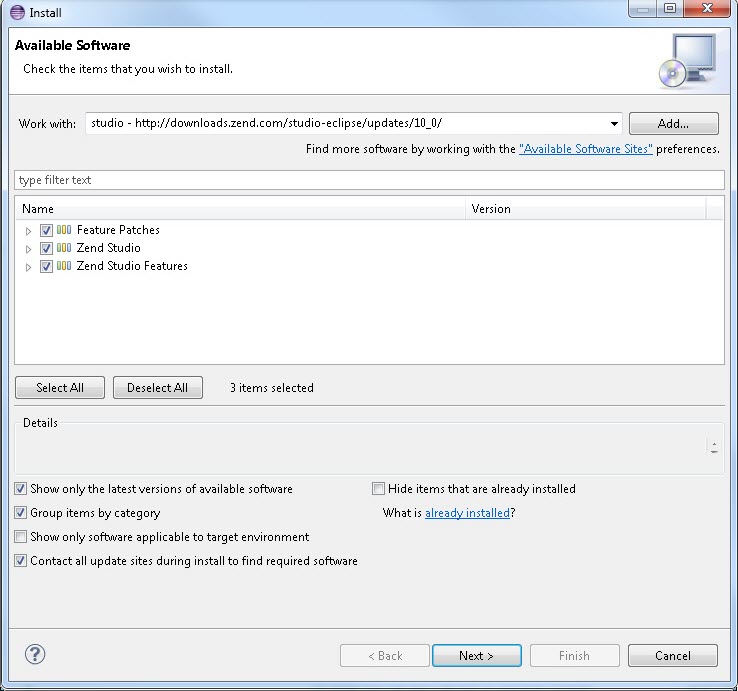The width and height of the screenshot is (738, 691).
Task: Toggle Group items by category checkbox
Action: (x=20, y=512)
